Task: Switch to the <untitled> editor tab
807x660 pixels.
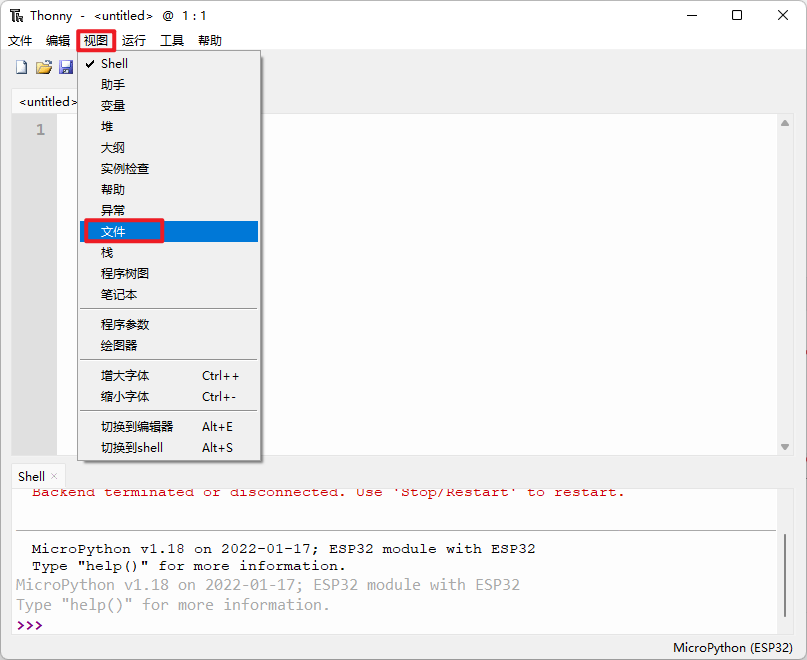Action: (x=46, y=101)
